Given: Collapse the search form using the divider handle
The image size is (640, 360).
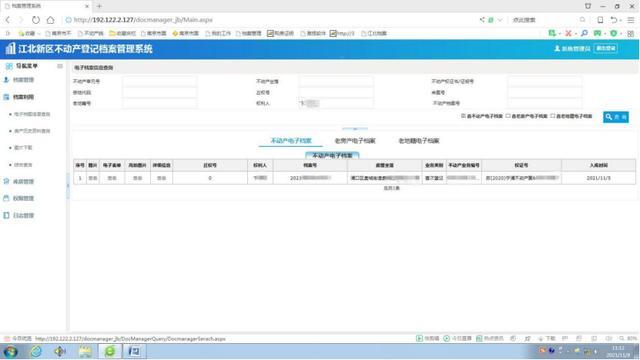Looking at the screenshot, I should [x=355, y=129].
